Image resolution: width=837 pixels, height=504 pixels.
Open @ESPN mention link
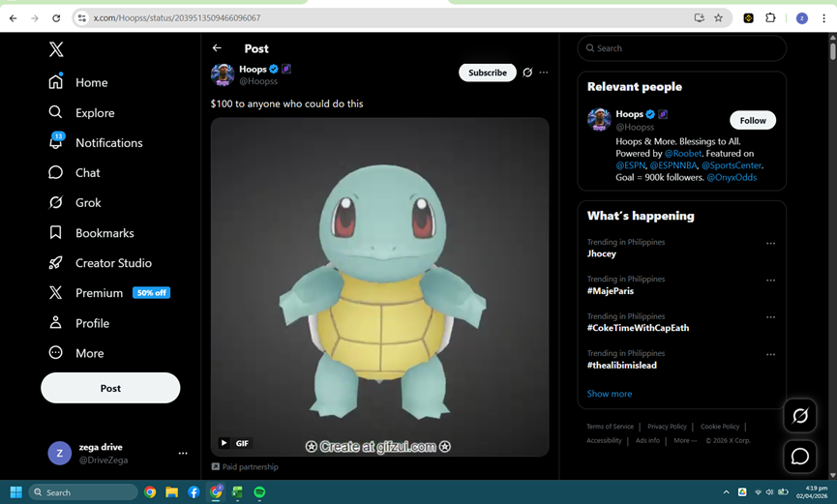coord(631,165)
